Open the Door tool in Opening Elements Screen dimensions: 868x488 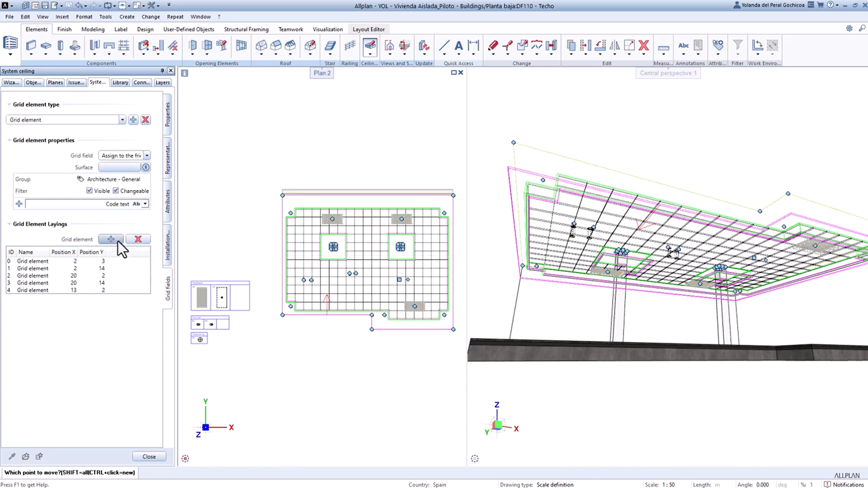(x=193, y=45)
